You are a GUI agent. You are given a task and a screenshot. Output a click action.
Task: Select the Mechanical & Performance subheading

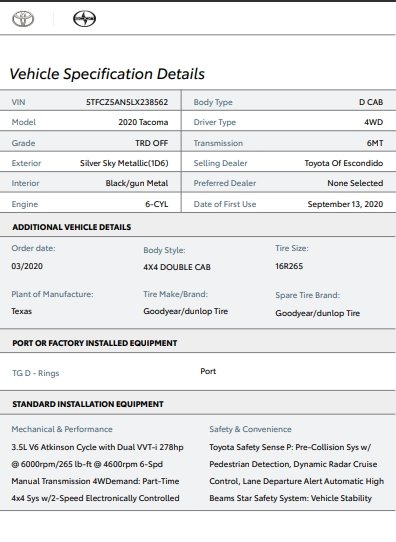point(62,429)
